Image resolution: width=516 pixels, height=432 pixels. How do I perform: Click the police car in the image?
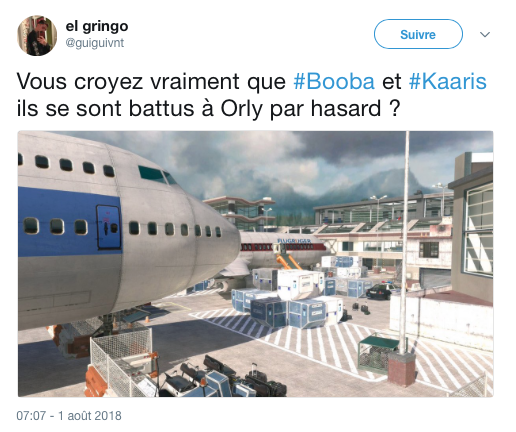[x=382, y=291]
